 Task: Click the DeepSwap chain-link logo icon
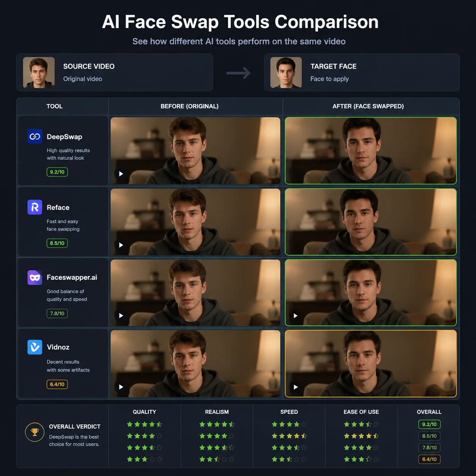click(35, 137)
